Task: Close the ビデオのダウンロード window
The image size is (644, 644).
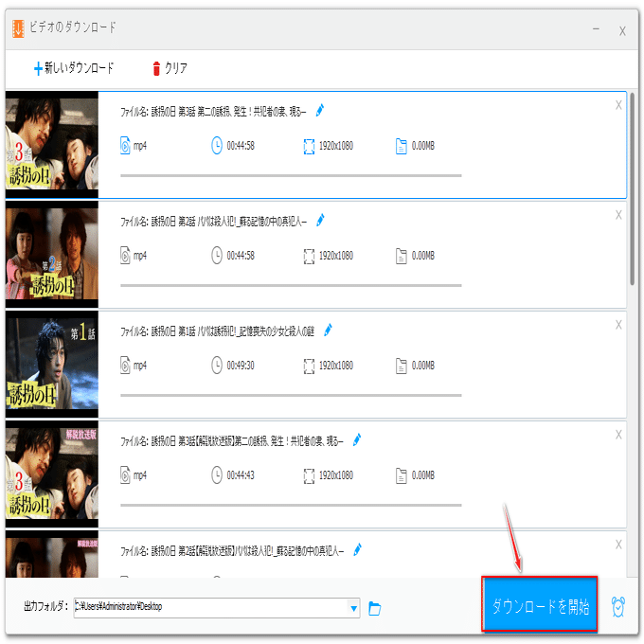Action: [622, 31]
